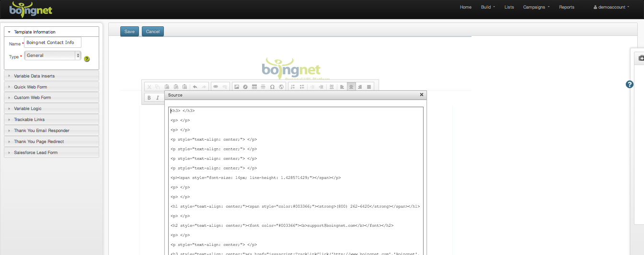Open the Campaigns dropdown menu

coord(536,7)
